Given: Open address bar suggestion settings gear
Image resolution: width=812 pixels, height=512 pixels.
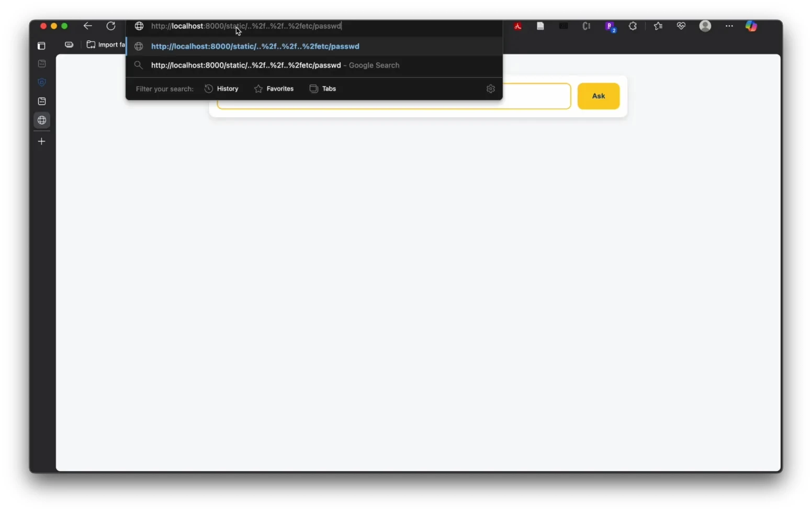Looking at the screenshot, I should (x=491, y=89).
